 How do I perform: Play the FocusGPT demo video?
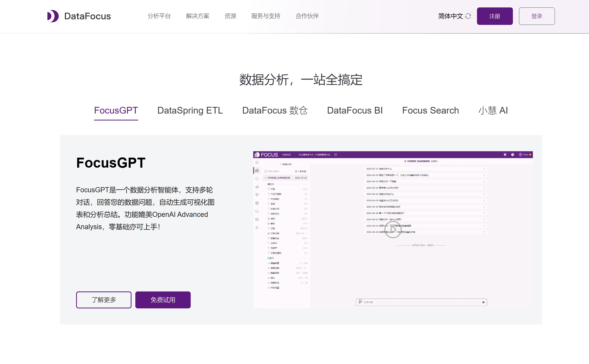393,229
